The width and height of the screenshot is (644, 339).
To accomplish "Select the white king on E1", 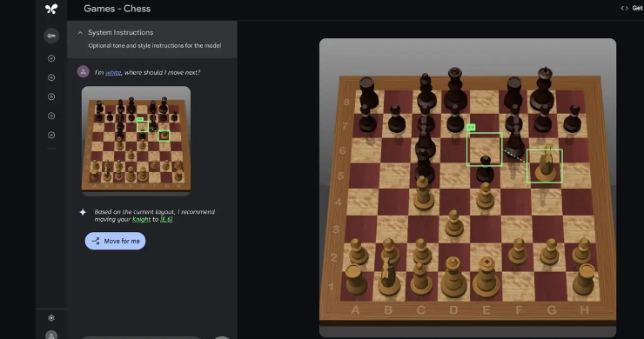I will (486, 277).
